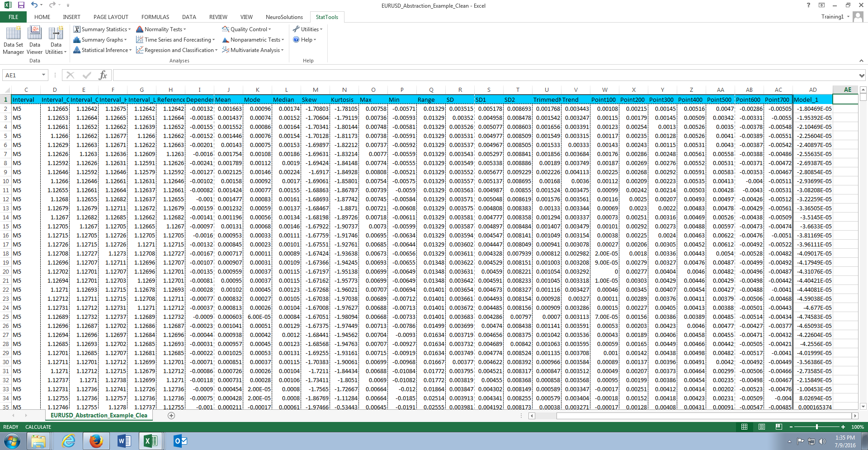Open Quality Control dropdown
Screen dimensions: 868x450
[x=246, y=29]
